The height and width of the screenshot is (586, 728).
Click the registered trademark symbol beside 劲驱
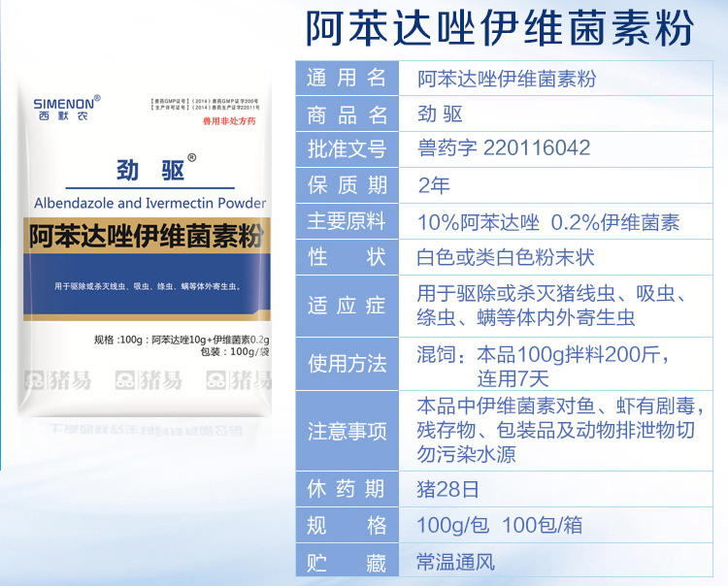point(191,158)
